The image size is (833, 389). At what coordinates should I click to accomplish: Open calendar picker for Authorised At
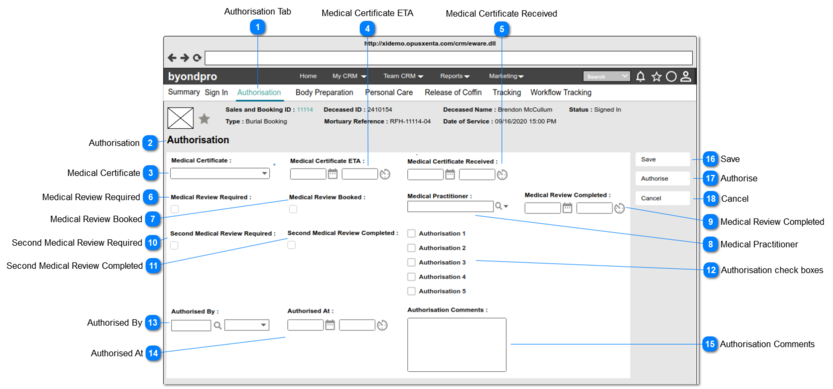point(330,325)
